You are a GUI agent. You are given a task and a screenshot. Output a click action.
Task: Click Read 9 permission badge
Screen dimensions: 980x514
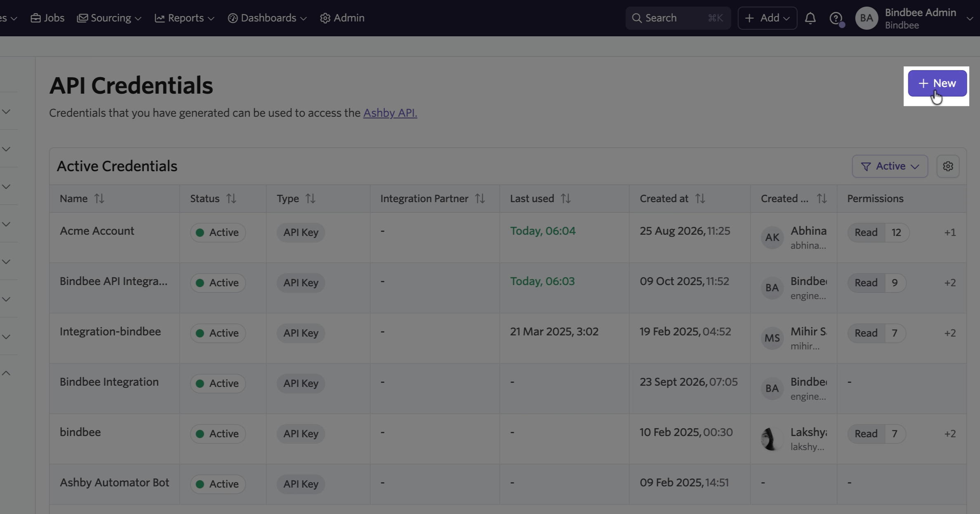(877, 283)
